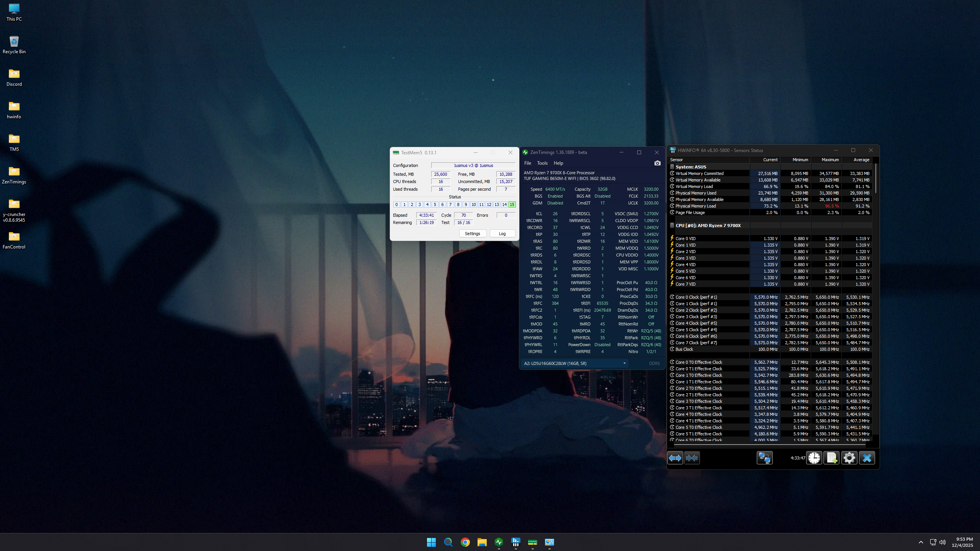
Task: Click the TestMem5 thread status box 0
Action: (396, 204)
